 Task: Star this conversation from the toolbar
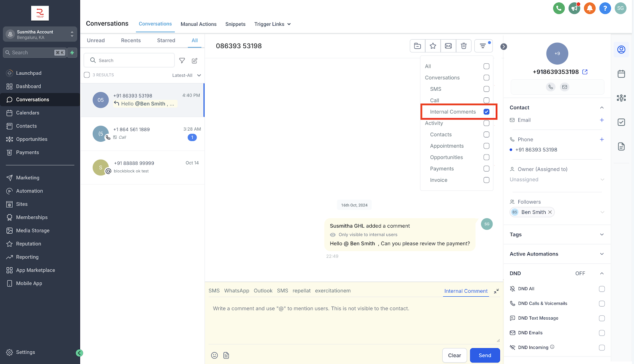point(433,46)
